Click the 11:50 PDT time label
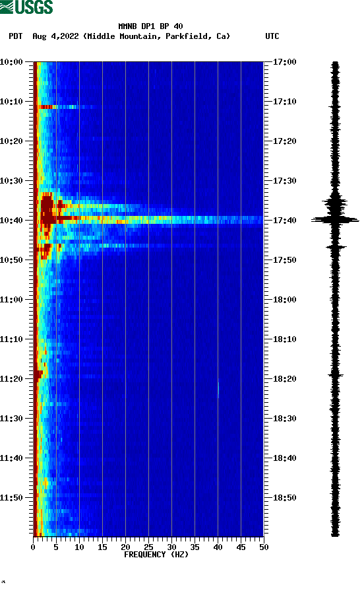Screen dimensions: 364x589 [11, 498]
